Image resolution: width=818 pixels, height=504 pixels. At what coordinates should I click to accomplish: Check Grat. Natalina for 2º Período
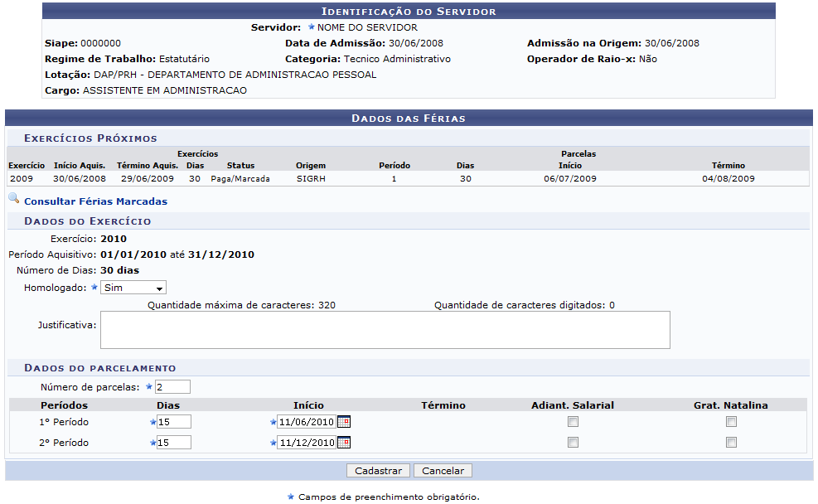(x=731, y=443)
